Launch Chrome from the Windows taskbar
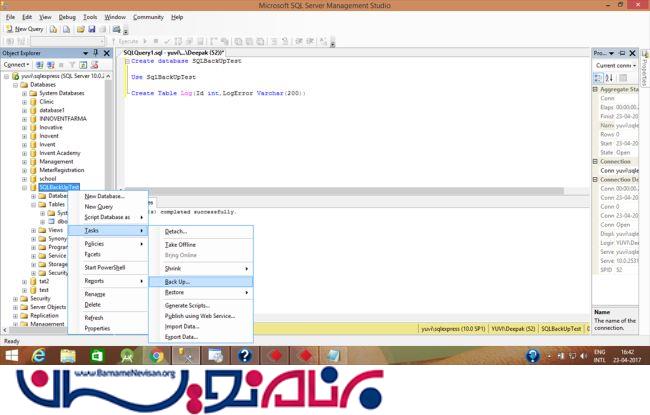Image resolution: width=650 pixels, height=415 pixels. tap(157, 355)
